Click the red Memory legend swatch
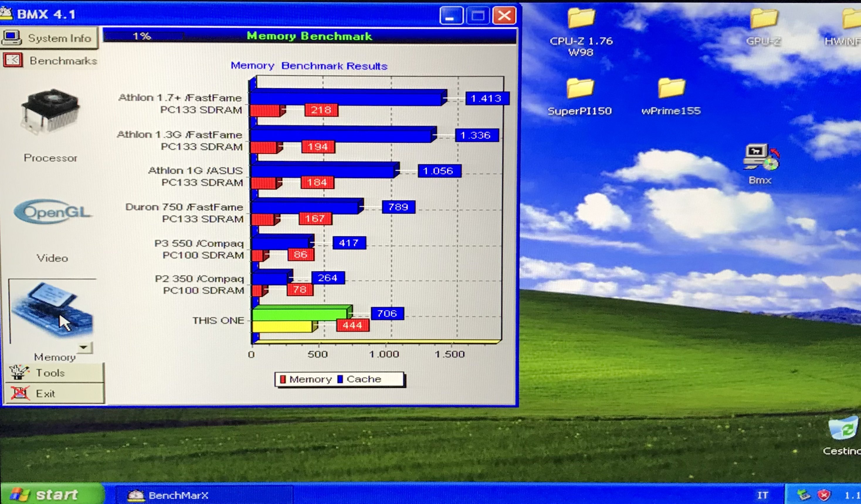This screenshot has width=861, height=504. point(283,379)
